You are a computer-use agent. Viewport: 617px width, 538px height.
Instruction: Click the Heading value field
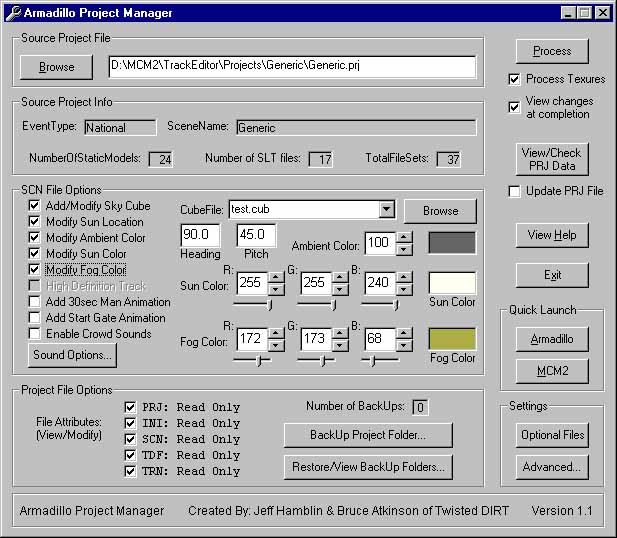(x=200, y=235)
